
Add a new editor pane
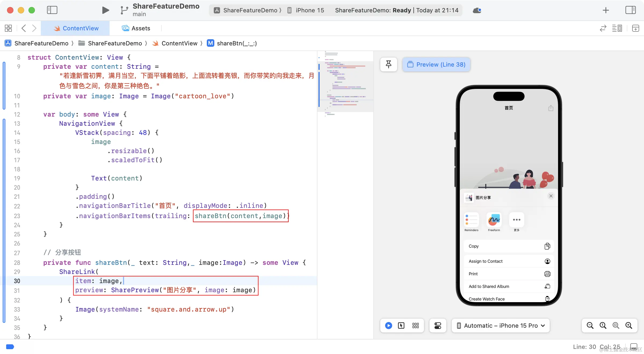[x=635, y=28]
